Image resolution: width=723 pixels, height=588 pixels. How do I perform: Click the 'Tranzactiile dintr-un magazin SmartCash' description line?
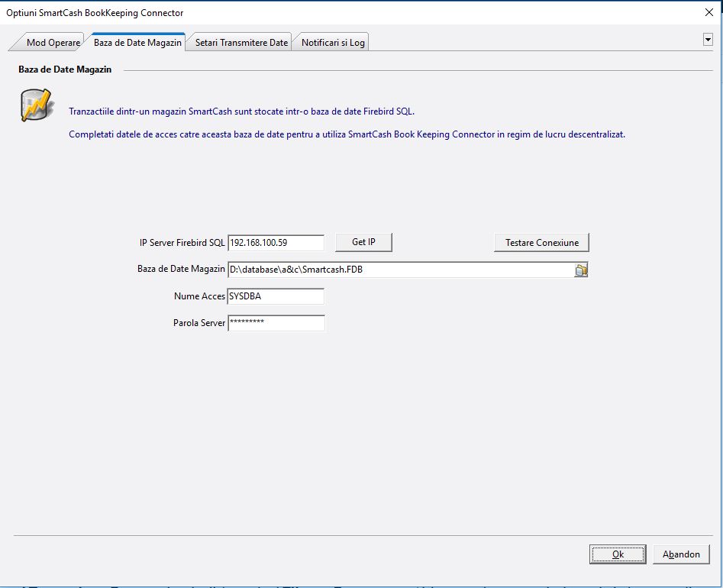(x=241, y=111)
